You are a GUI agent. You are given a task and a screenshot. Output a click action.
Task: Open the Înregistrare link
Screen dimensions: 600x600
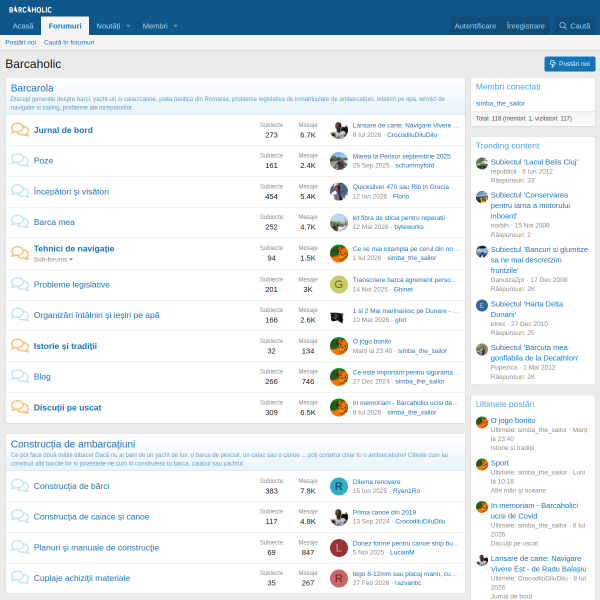click(x=525, y=26)
